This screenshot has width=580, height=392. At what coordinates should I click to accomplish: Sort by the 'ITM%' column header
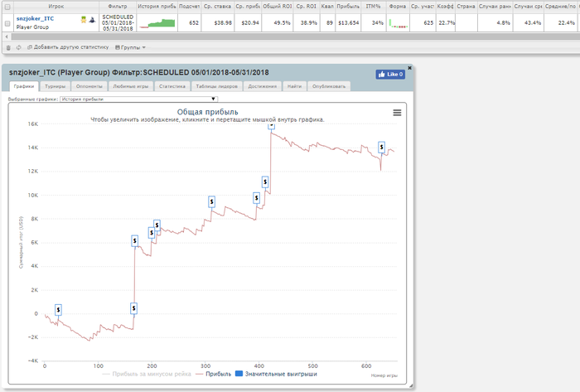373,7
